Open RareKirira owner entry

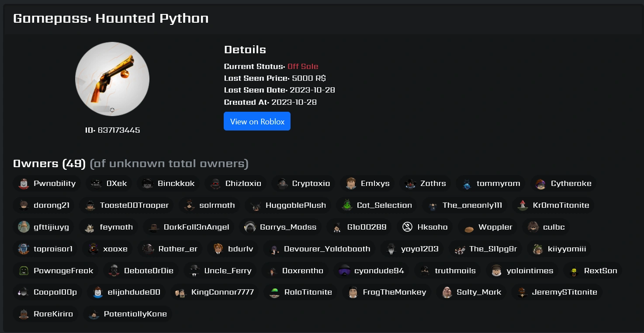point(45,314)
